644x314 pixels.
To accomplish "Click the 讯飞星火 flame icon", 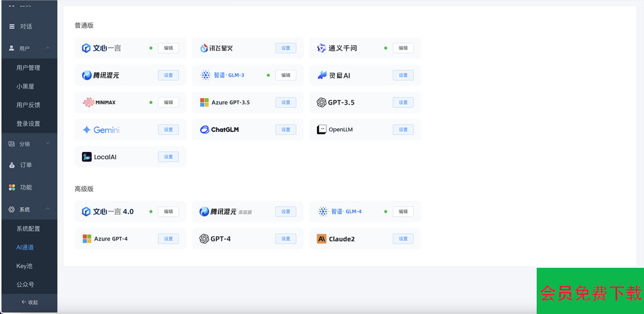I will pyautogui.click(x=204, y=48).
